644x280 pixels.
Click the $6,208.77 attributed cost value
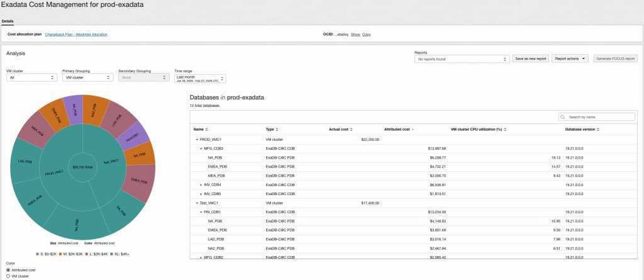pos(437,157)
